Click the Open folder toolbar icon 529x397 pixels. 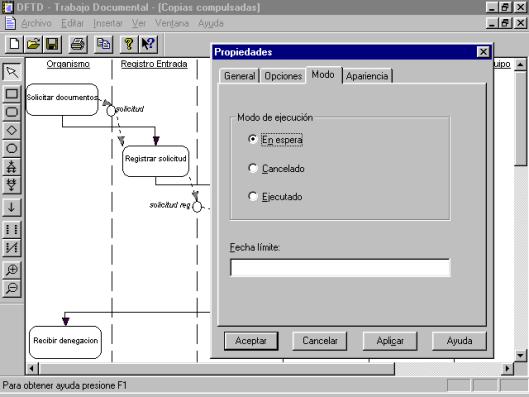pyautogui.click(x=33, y=44)
